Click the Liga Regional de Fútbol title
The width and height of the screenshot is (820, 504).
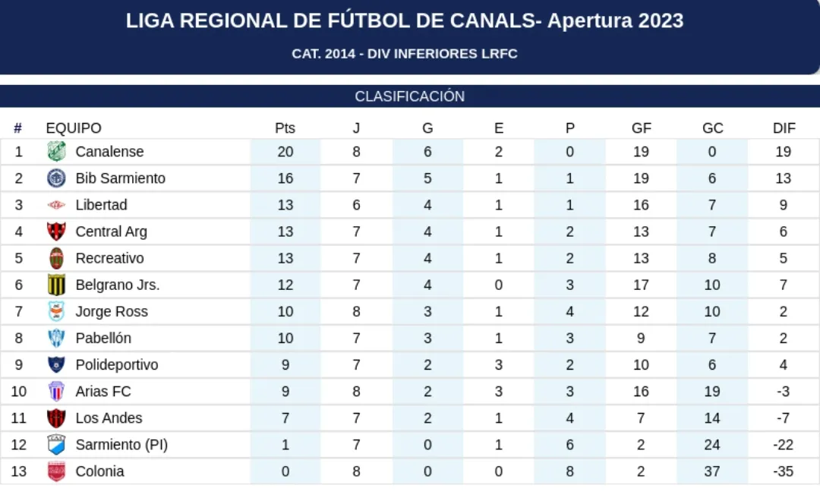405,21
